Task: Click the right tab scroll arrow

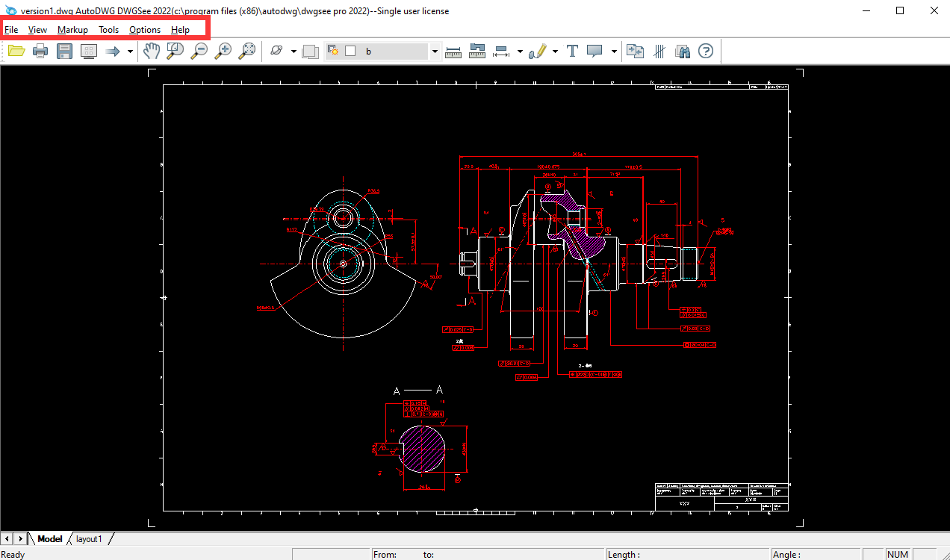Action: tap(21, 538)
